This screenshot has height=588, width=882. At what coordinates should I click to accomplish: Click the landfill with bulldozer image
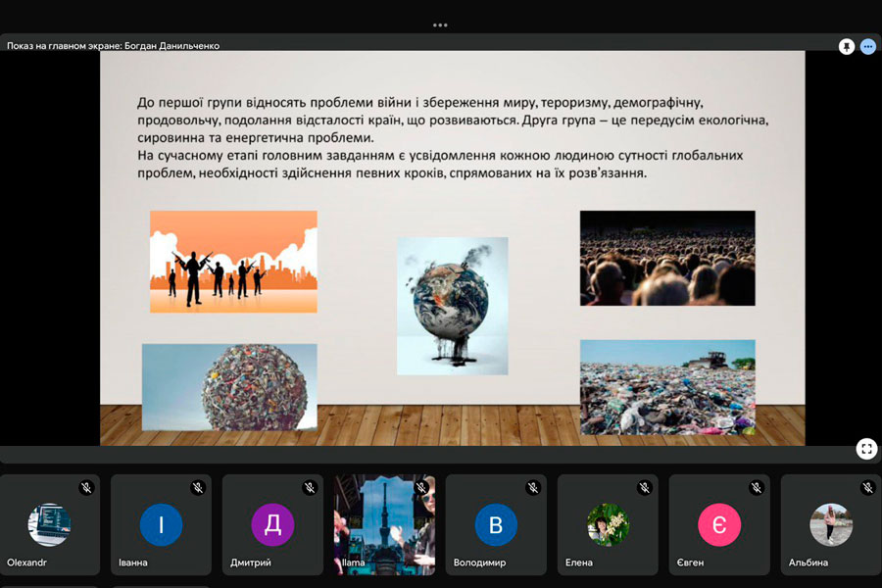(667, 387)
